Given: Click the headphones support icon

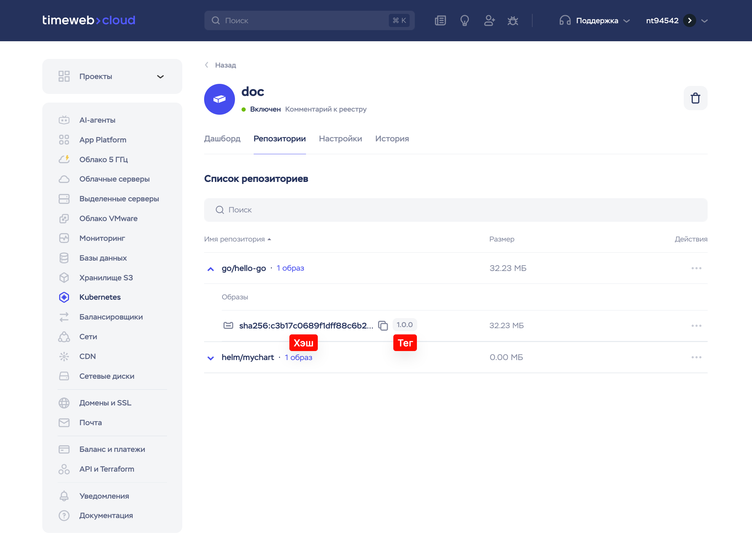Looking at the screenshot, I should (x=565, y=20).
